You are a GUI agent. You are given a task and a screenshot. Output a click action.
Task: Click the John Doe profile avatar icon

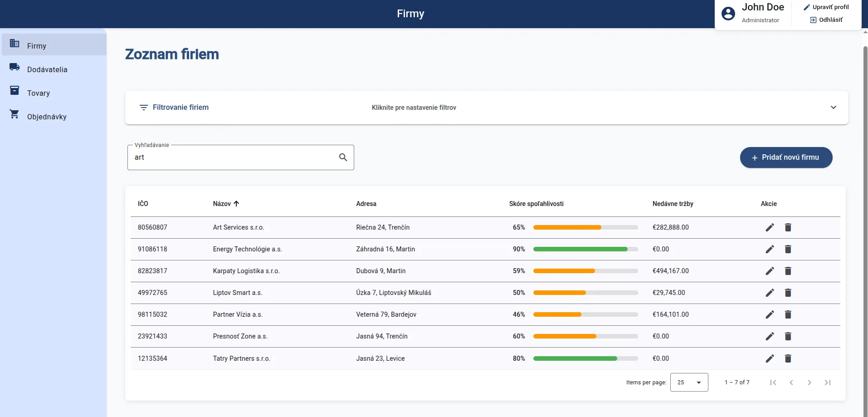728,14
